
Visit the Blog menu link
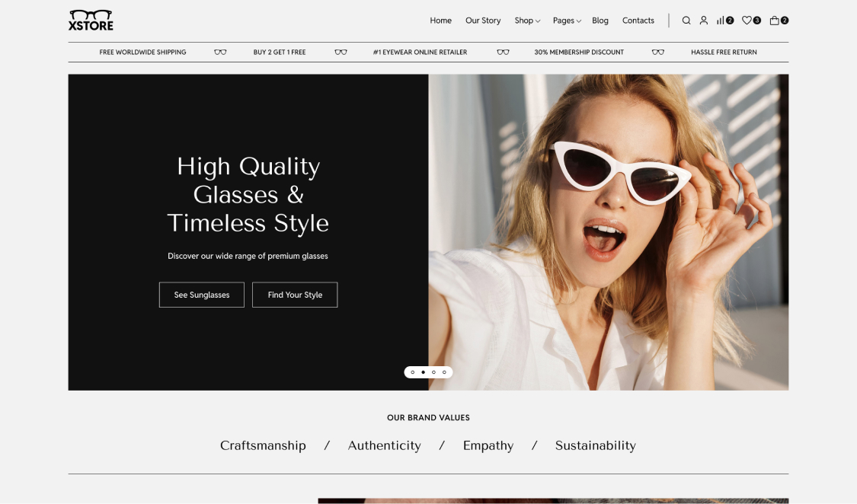click(x=600, y=21)
